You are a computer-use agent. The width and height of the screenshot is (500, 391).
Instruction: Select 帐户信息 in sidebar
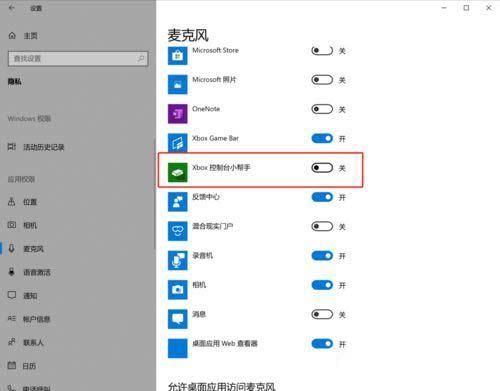click(36, 319)
